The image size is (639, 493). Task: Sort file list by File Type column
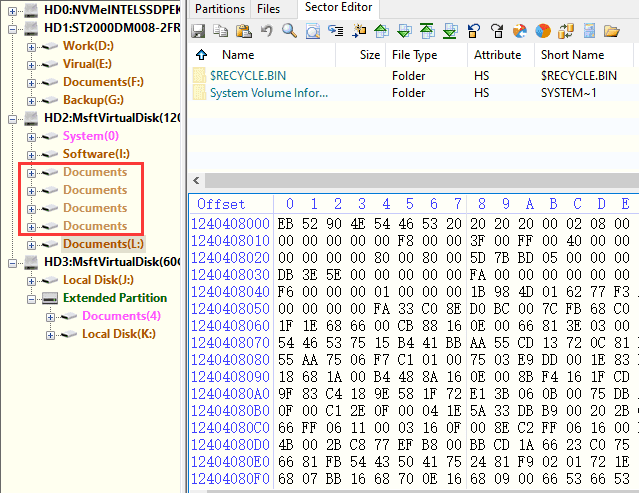pos(414,55)
